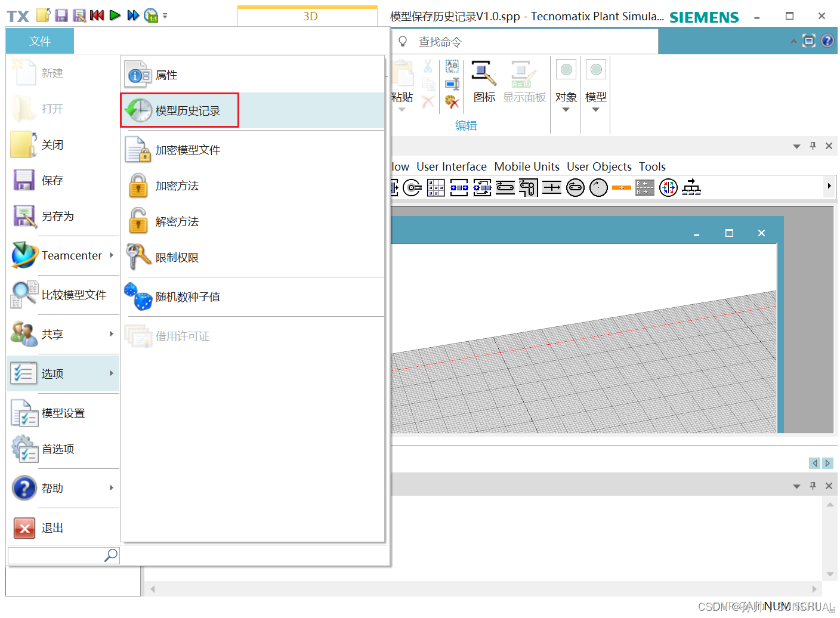
Task: Click right tab scroll arrow below 3D view
Action: pos(827,463)
